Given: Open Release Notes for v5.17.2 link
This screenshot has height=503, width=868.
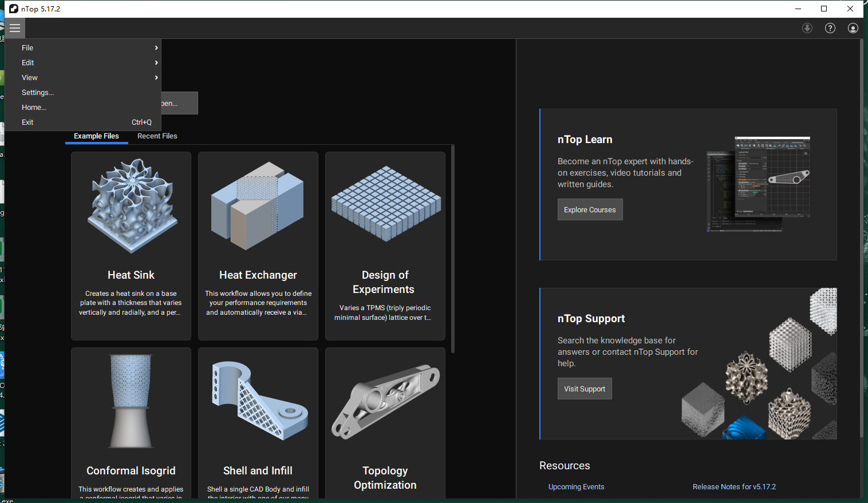Looking at the screenshot, I should coord(734,487).
